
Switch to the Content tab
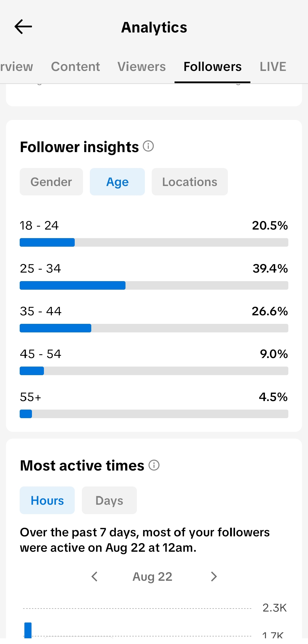coord(76,67)
